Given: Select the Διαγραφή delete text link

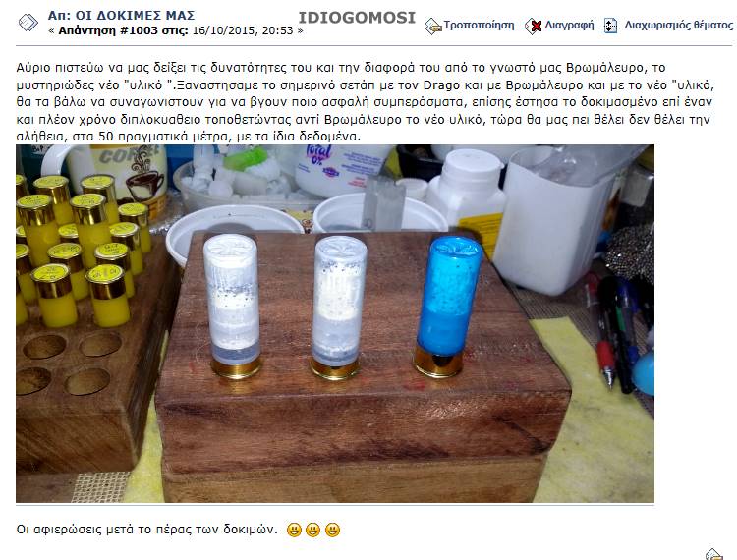Looking at the screenshot, I should [x=569, y=25].
